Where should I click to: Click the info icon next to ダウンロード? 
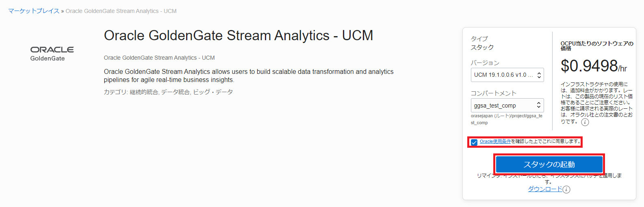(x=566, y=190)
